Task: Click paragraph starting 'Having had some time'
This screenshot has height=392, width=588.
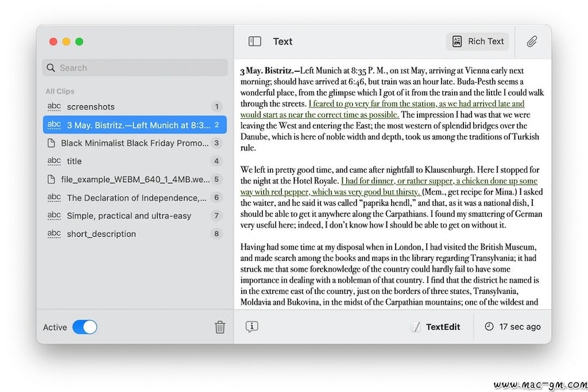Action: click(390, 274)
